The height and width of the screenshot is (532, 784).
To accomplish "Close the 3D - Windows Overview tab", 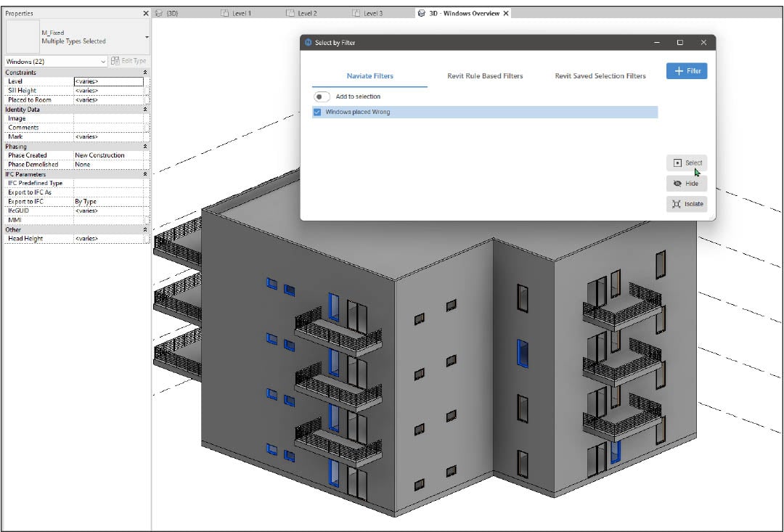I will coord(506,13).
